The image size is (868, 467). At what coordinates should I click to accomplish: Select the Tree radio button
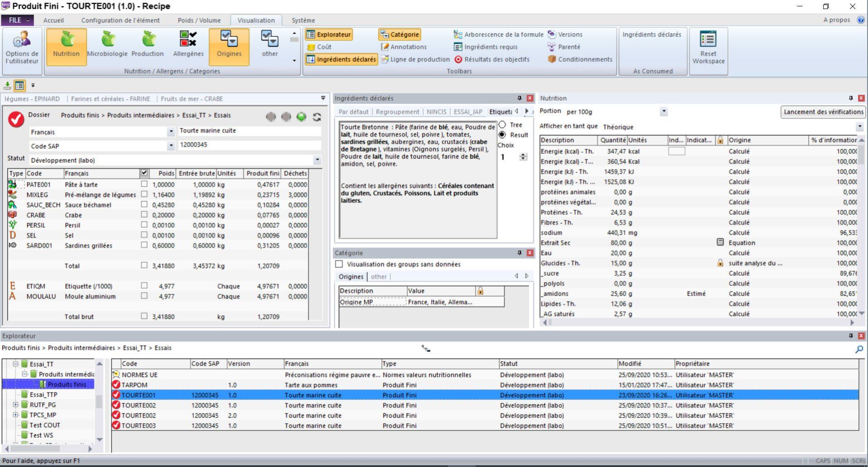502,125
